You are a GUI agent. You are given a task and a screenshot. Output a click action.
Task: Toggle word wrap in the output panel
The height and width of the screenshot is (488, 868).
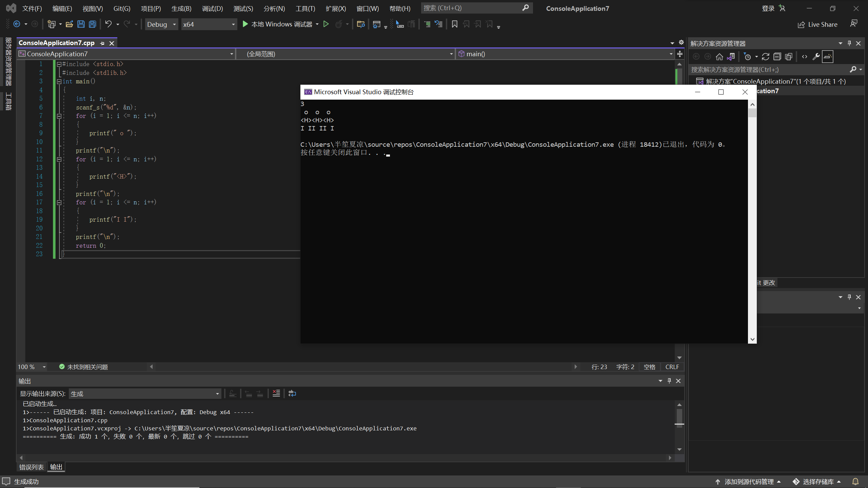[x=292, y=393]
